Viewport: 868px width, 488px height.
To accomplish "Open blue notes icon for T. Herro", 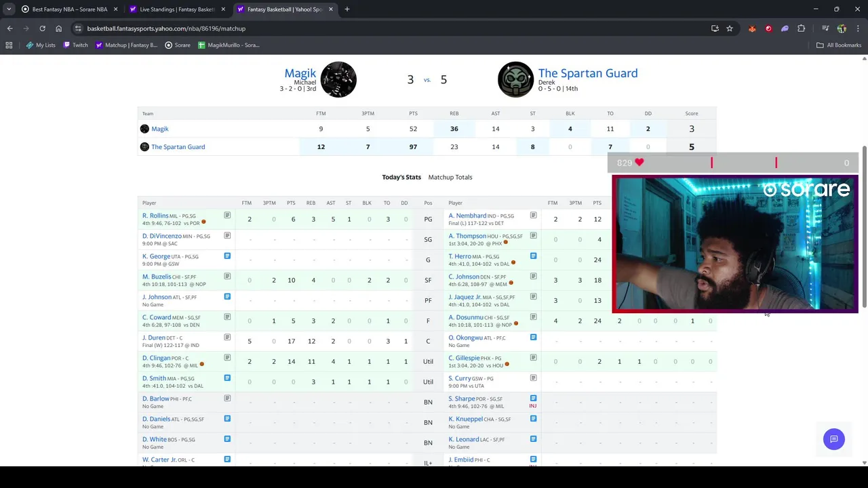I will tap(533, 256).
